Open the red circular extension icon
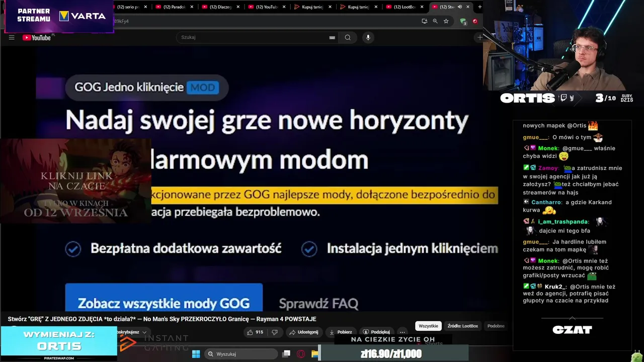 tap(474, 21)
